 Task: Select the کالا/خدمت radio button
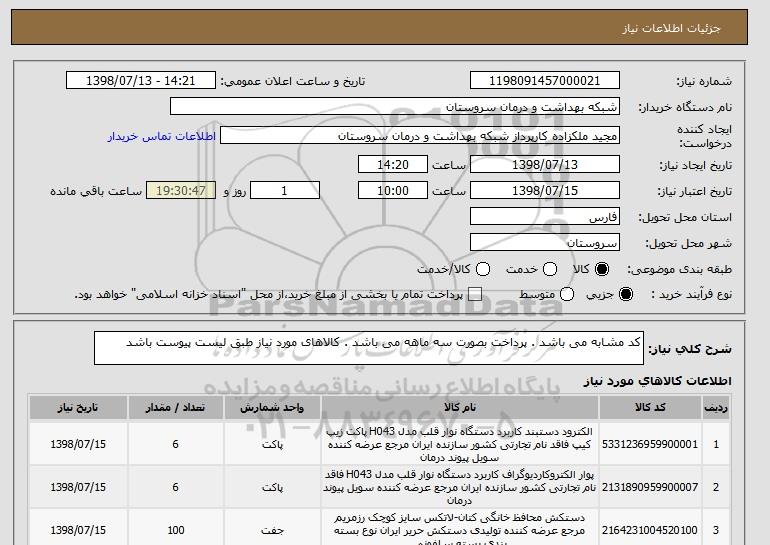click(x=483, y=269)
